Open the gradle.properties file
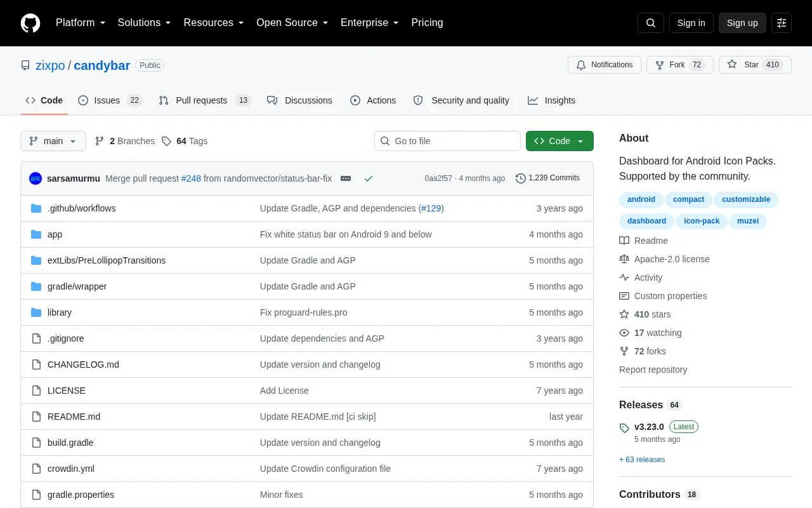This screenshot has height=508, width=812. (x=81, y=495)
